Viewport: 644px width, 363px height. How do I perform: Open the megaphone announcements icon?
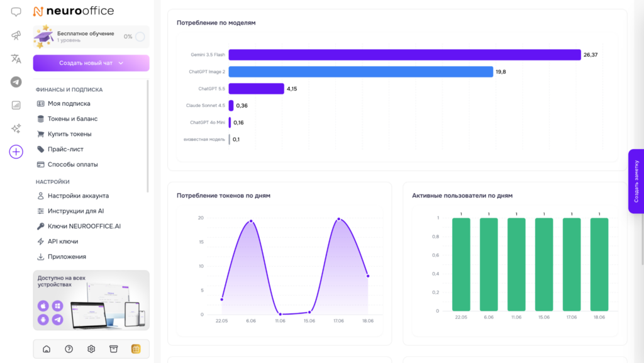16,35
